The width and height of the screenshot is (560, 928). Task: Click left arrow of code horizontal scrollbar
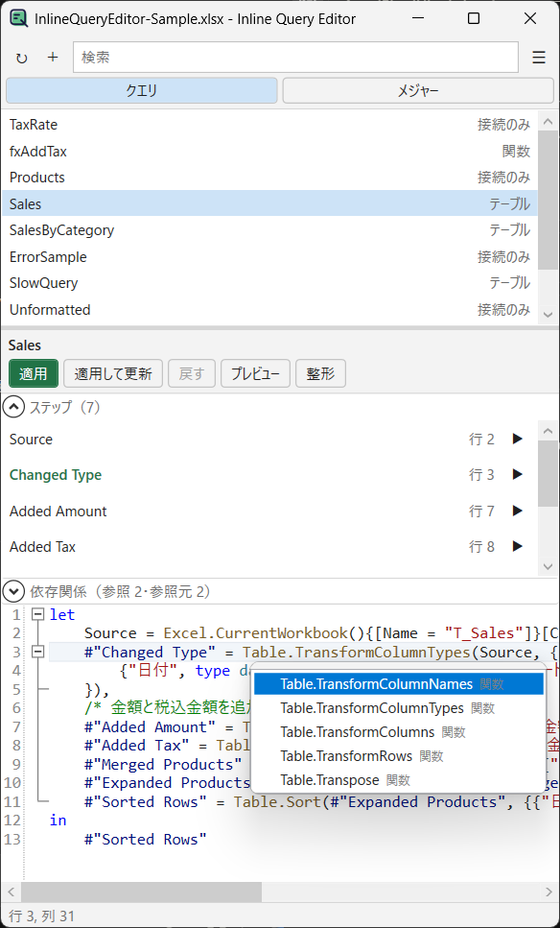point(10,892)
